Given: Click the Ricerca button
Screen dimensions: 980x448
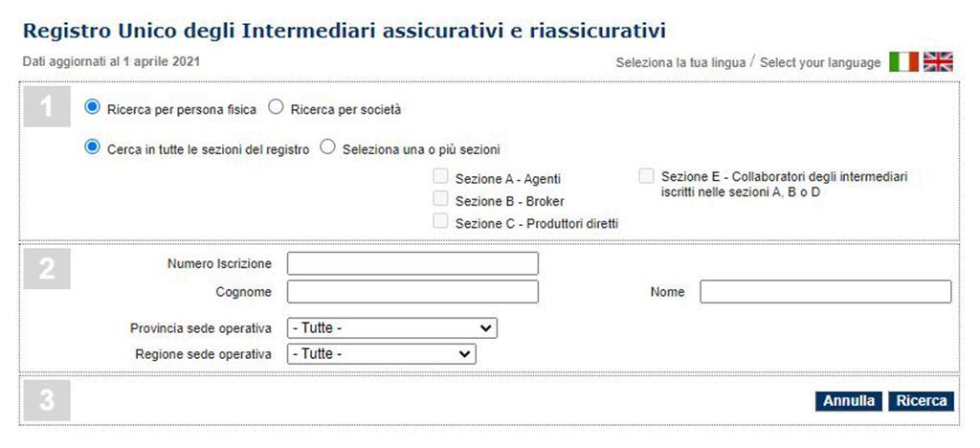Looking at the screenshot, I should [x=922, y=401].
